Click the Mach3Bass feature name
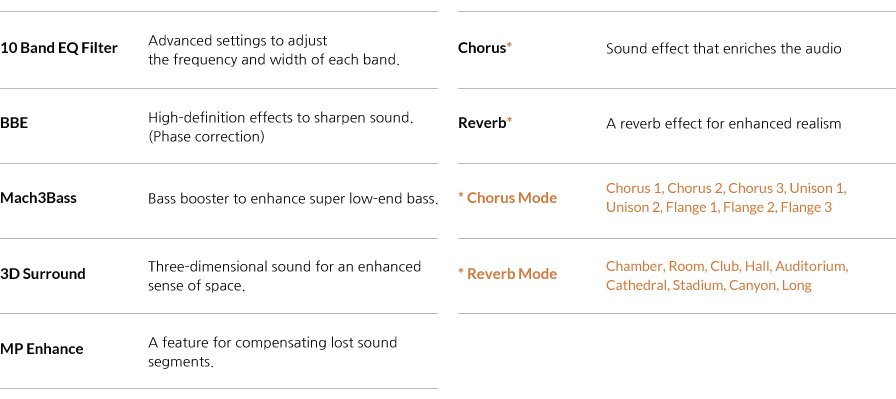The height and width of the screenshot is (399, 896). pos(38,198)
